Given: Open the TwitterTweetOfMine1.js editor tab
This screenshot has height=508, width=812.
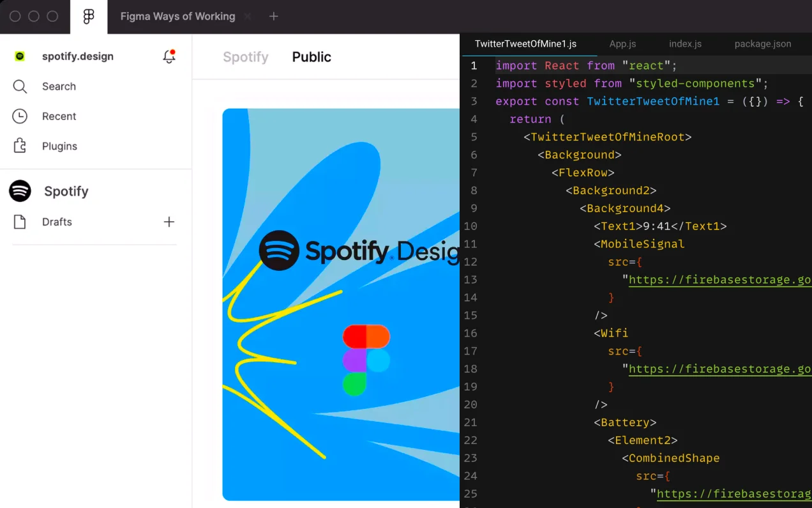Looking at the screenshot, I should [525, 44].
